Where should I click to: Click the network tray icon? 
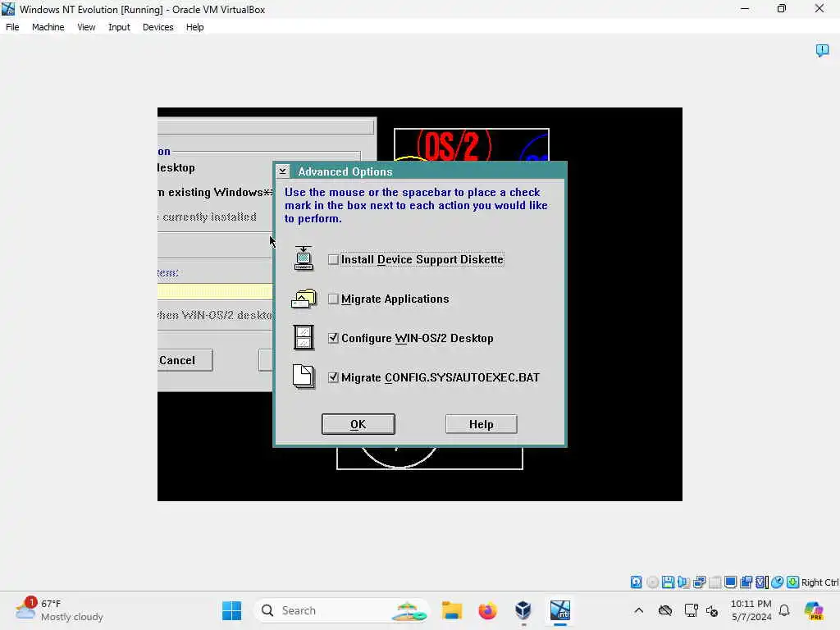pyautogui.click(x=691, y=610)
